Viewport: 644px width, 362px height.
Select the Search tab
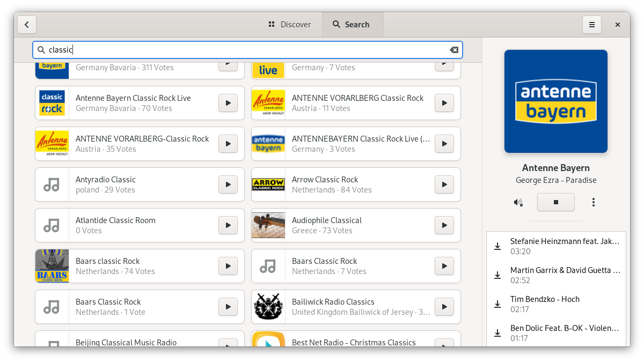[352, 25]
